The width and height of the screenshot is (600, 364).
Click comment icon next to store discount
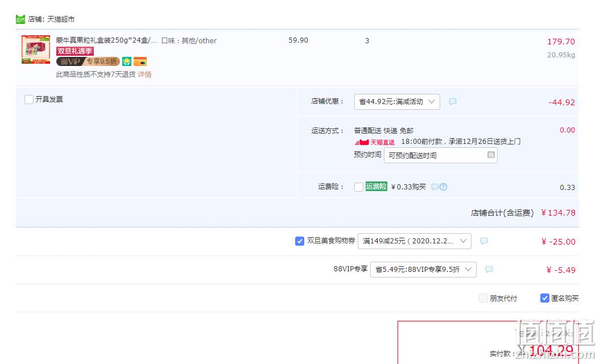click(452, 102)
